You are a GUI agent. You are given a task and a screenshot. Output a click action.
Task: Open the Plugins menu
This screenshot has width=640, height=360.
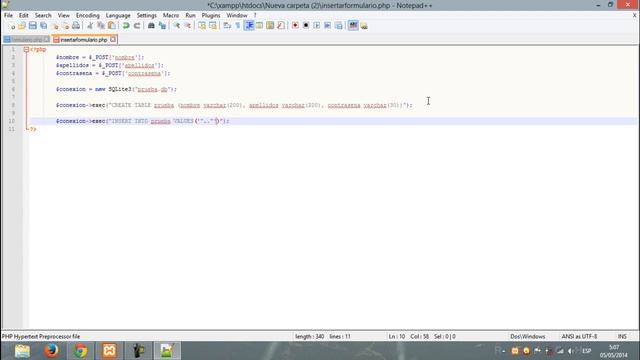point(211,16)
